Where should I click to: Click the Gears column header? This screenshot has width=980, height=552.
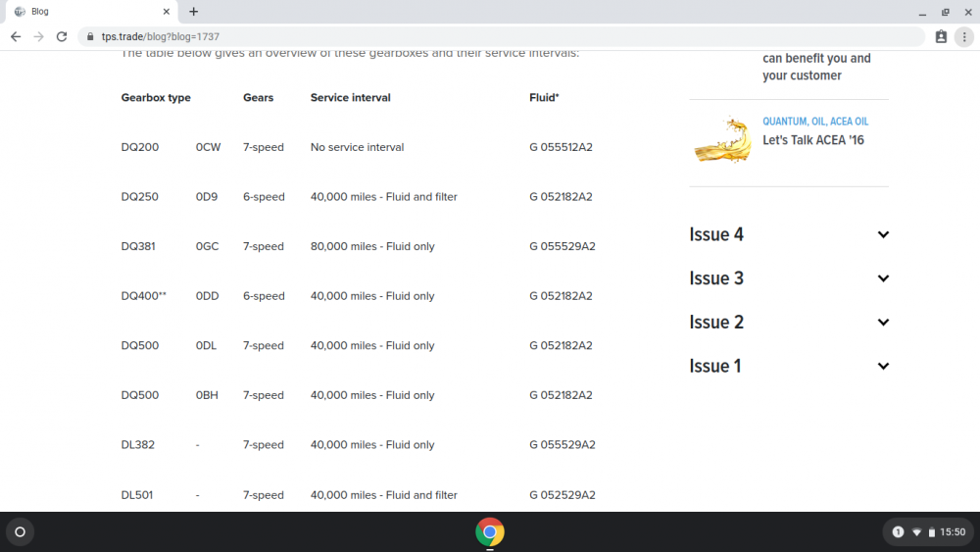(258, 97)
